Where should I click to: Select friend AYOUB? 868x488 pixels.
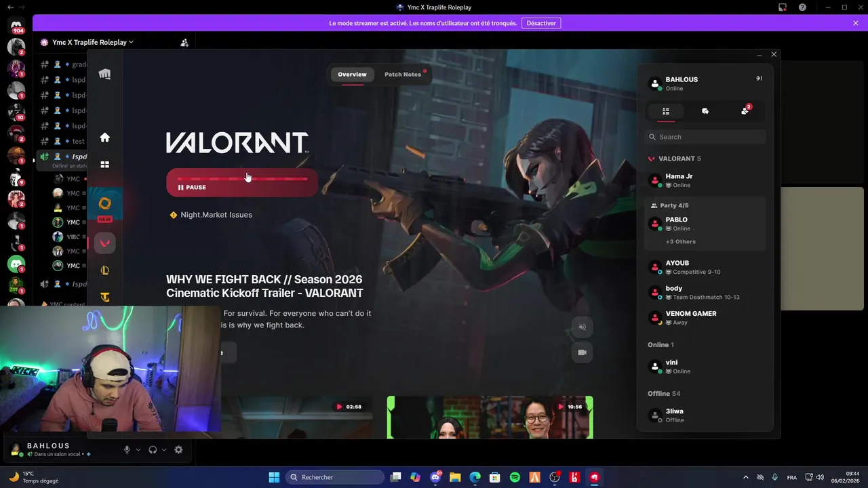[705, 267]
